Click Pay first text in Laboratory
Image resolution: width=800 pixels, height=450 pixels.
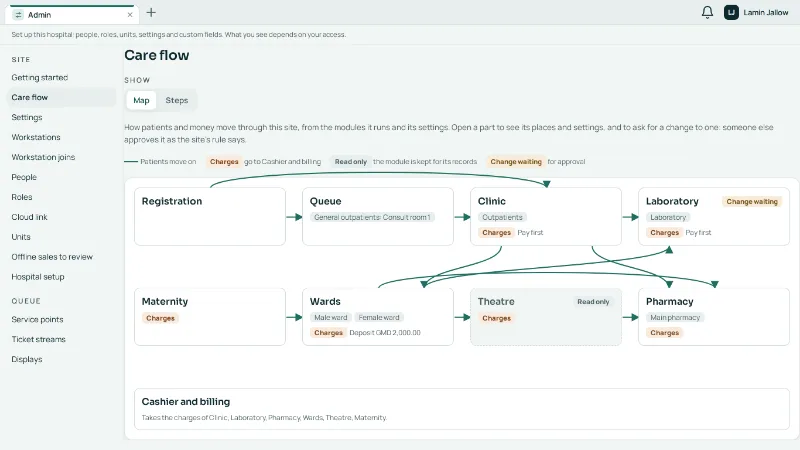698,233
